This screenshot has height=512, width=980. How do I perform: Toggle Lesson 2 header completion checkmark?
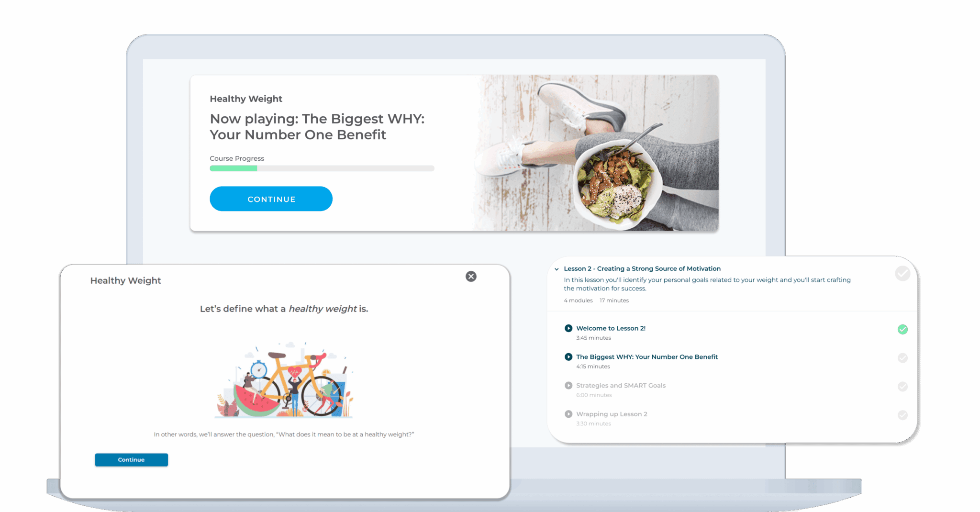pyautogui.click(x=902, y=273)
